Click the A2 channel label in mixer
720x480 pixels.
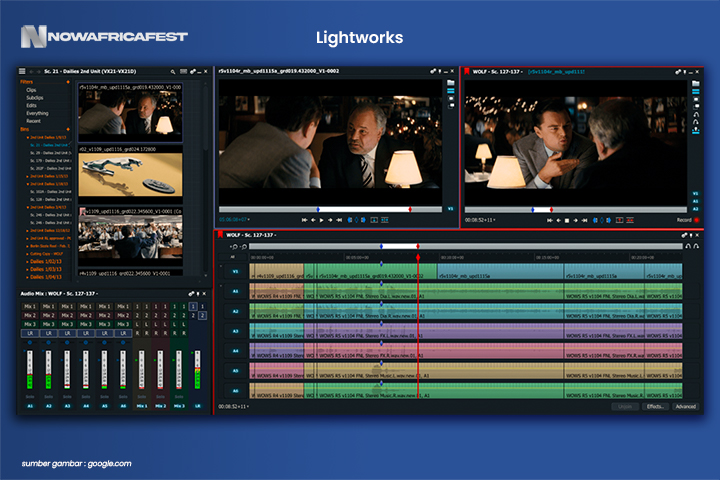49,406
